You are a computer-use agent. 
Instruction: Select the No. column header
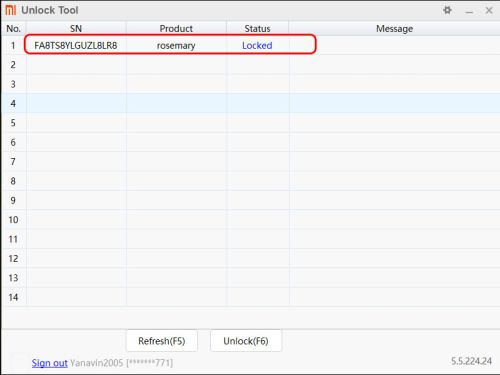[x=14, y=29]
